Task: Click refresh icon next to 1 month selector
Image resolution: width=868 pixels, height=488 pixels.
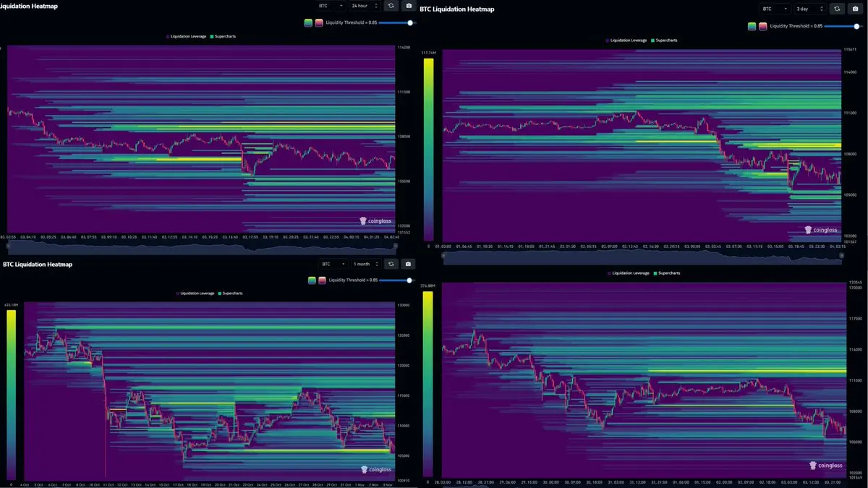Action: point(391,264)
